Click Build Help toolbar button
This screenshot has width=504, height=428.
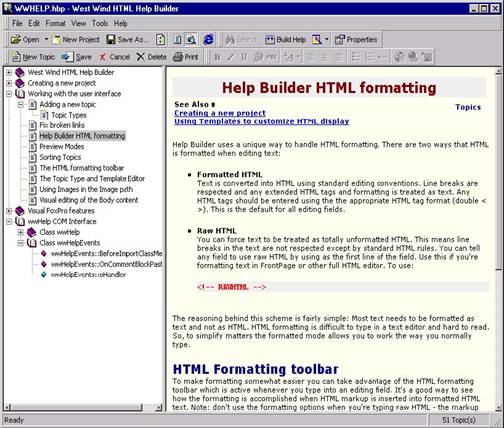286,40
